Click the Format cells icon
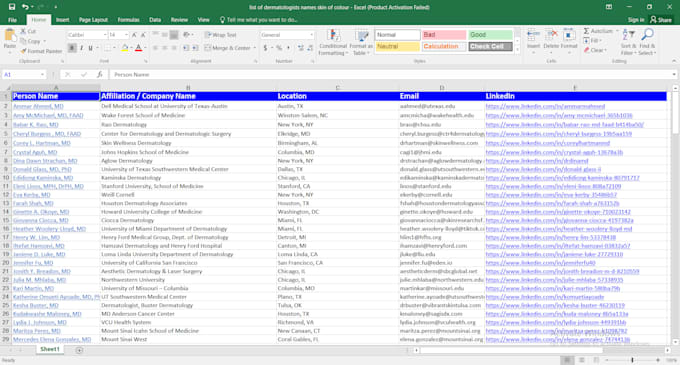 pos(569,35)
